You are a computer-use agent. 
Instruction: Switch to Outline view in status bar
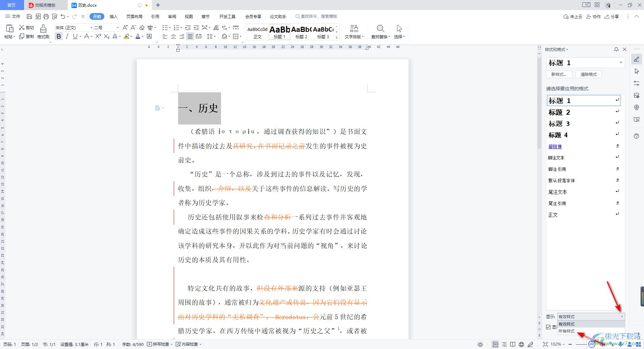tap(504, 344)
